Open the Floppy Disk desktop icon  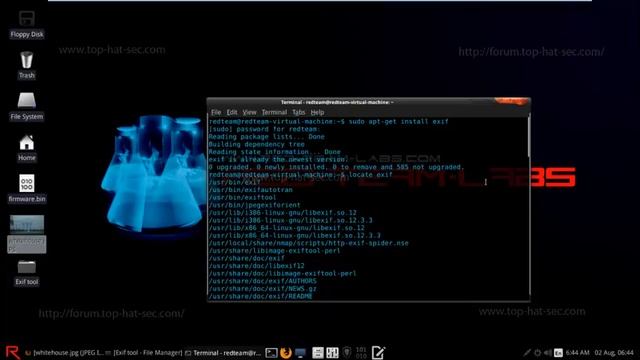click(x=27, y=24)
